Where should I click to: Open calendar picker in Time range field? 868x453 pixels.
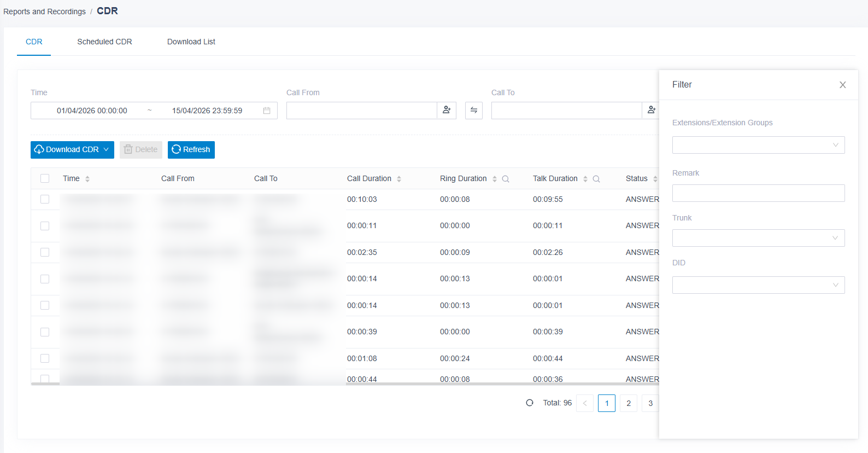pos(267,111)
